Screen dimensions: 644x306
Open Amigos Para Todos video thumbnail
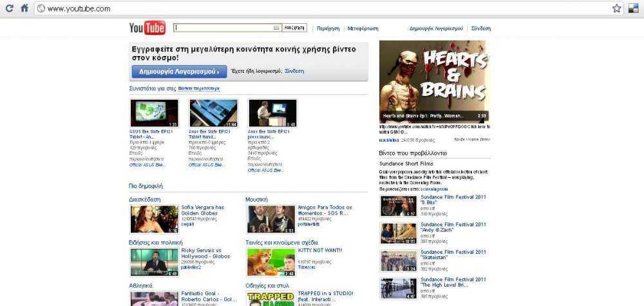click(271, 219)
